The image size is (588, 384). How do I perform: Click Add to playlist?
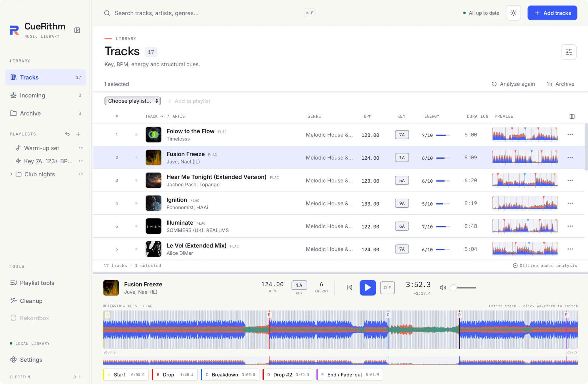pos(188,101)
